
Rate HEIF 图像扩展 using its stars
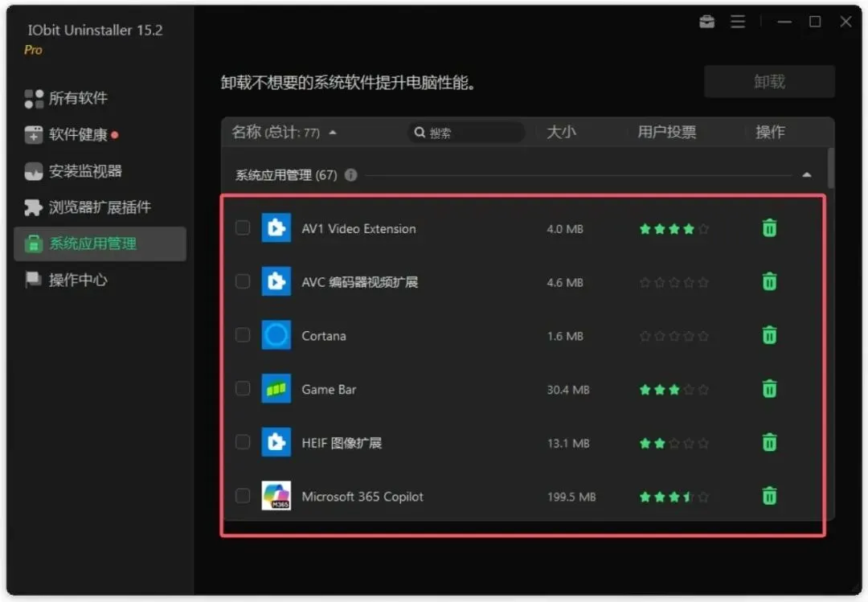click(x=674, y=443)
